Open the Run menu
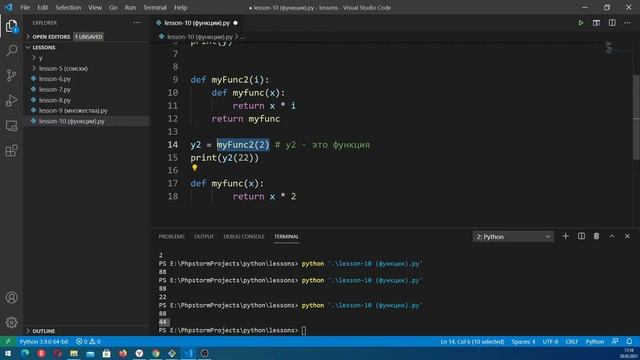The image size is (640, 360). pyautogui.click(x=130, y=7)
